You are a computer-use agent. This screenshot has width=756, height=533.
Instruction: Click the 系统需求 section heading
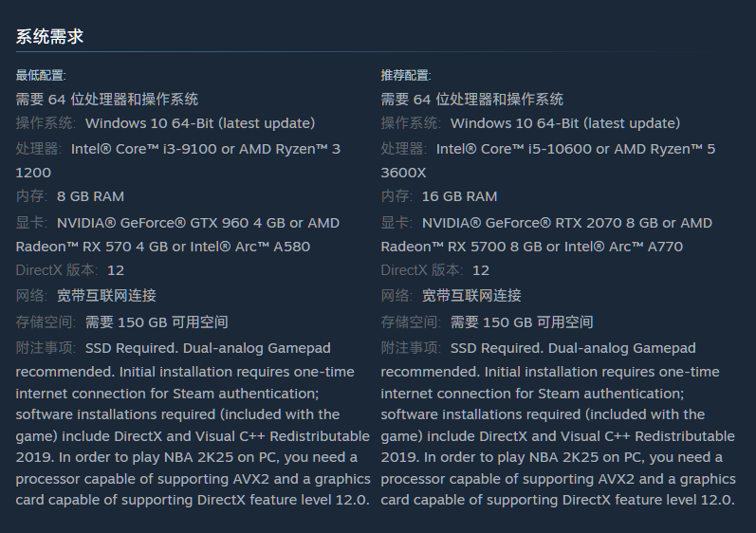[x=49, y=37]
